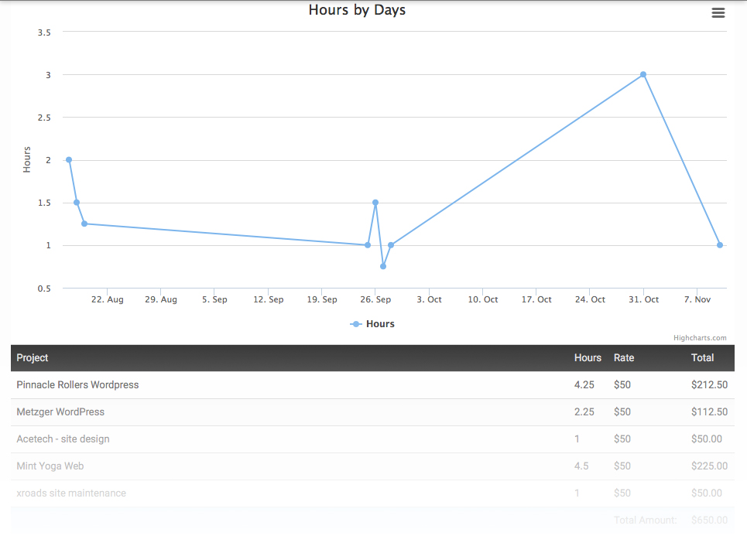Select the Pinnacle Rollers Wordpress project row
The height and width of the screenshot is (560, 747).
pyautogui.click(x=77, y=385)
